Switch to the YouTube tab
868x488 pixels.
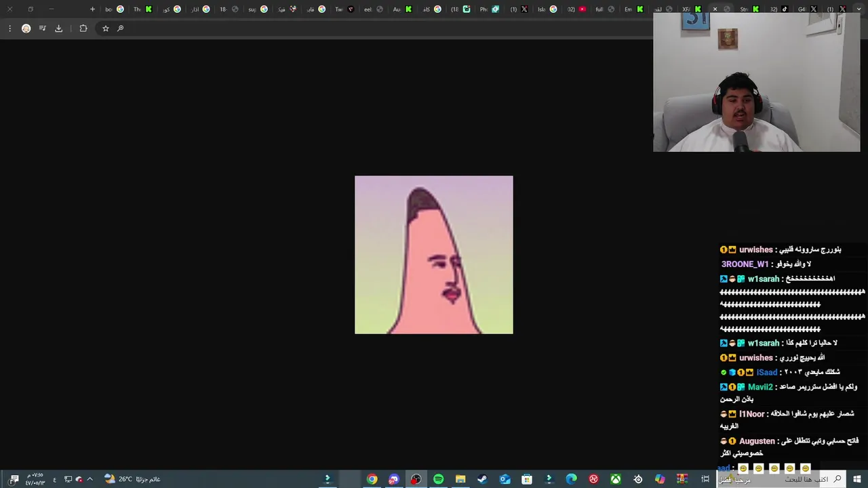[577, 9]
